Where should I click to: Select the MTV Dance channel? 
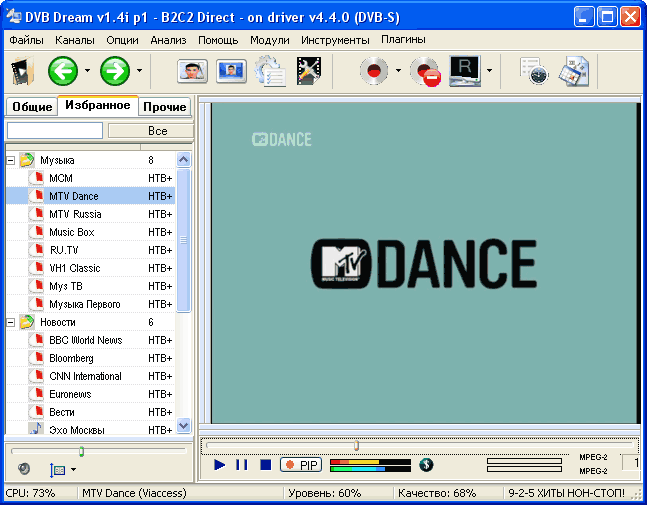[x=90, y=196]
